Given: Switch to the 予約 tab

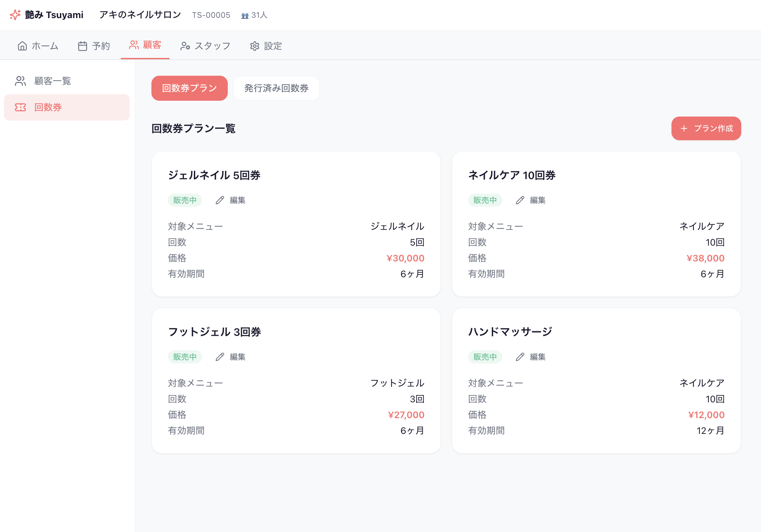Looking at the screenshot, I should (x=94, y=46).
